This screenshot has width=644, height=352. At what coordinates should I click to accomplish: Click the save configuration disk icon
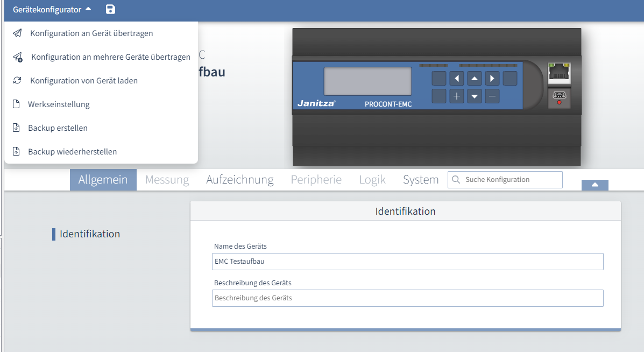[x=110, y=9]
